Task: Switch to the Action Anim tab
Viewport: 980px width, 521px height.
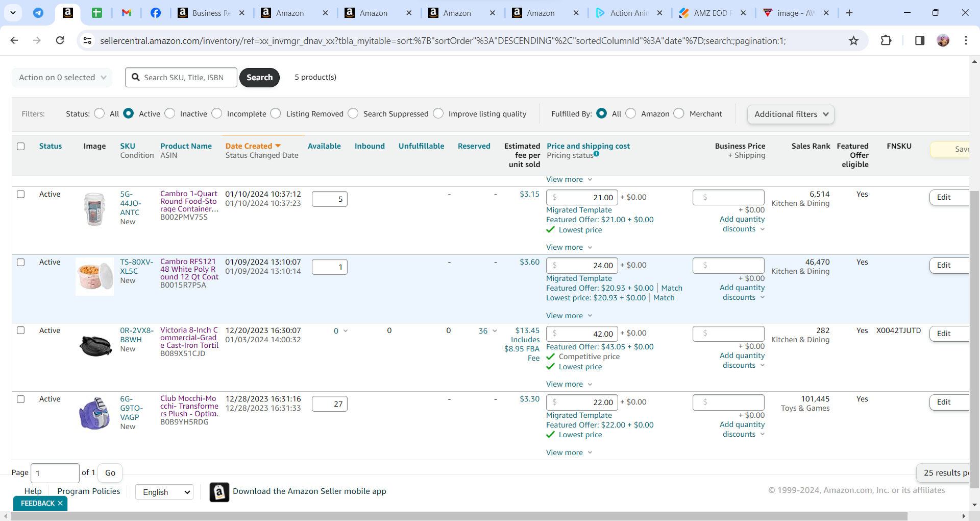Action: tap(629, 13)
